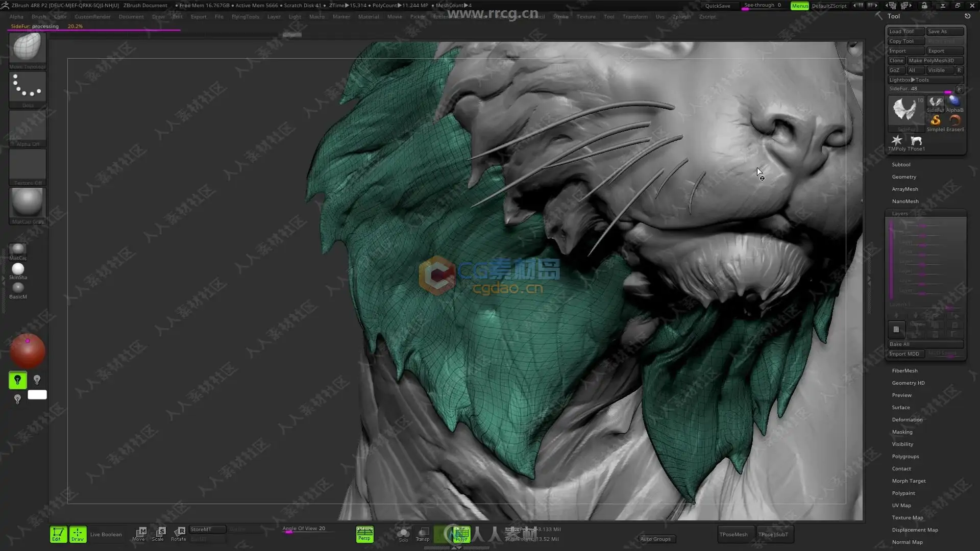This screenshot has width=980, height=551.
Task: Toggle Persp perspective view
Action: pos(364,534)
